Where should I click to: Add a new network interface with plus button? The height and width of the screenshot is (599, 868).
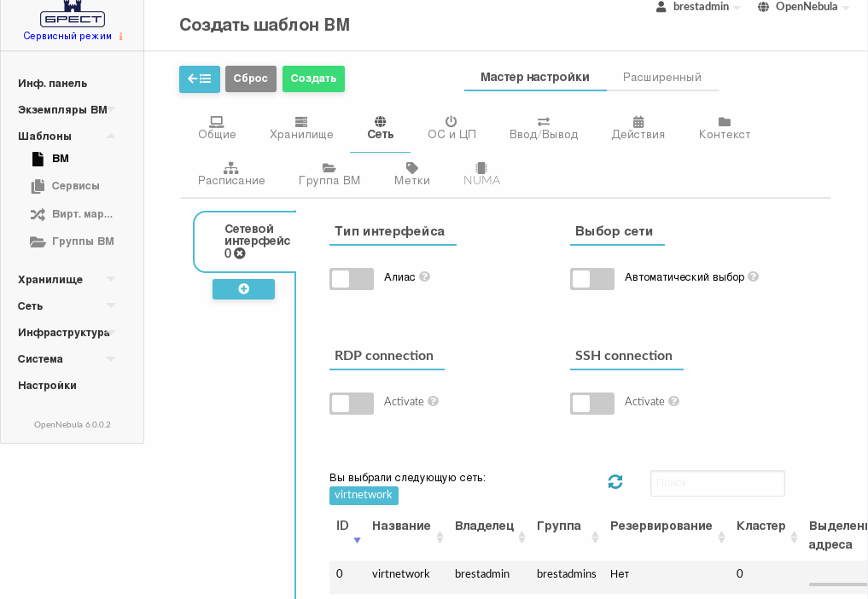click(243, 289)
